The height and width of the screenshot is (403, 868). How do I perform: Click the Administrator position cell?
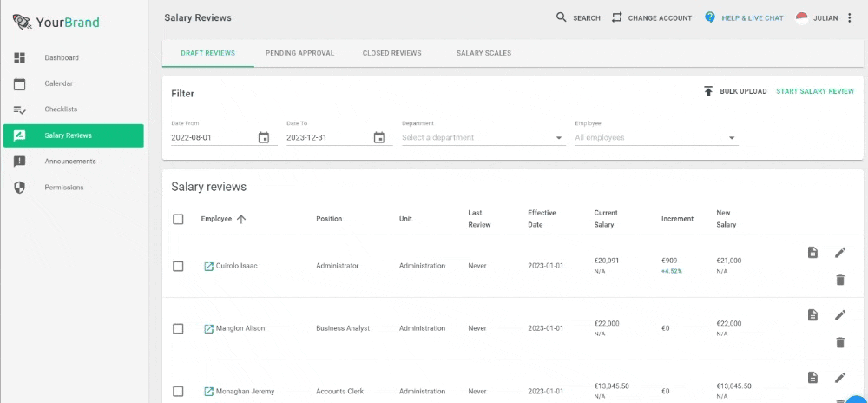pos(337,266)
